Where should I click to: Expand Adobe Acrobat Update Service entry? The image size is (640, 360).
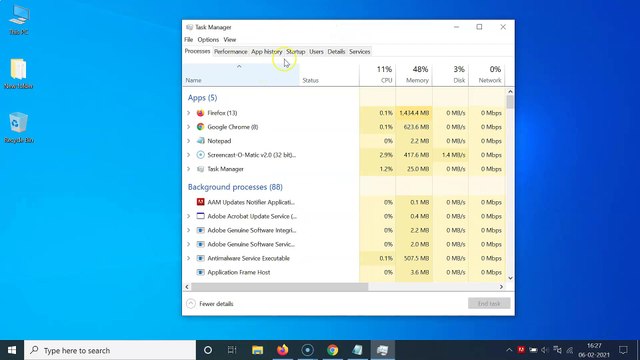pos(189,216)
